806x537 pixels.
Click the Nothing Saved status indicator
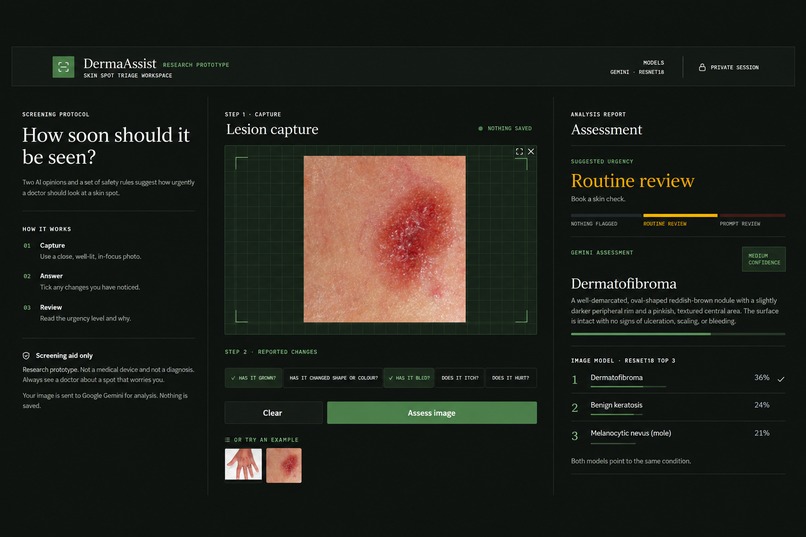pyautogui.click(x=505, y=128)
